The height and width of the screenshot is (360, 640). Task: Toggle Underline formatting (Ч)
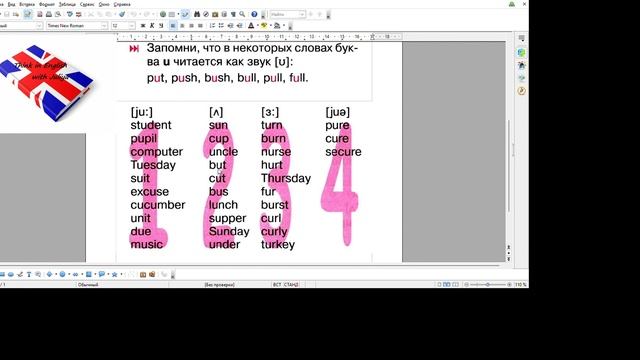click(x=161, y=25)
